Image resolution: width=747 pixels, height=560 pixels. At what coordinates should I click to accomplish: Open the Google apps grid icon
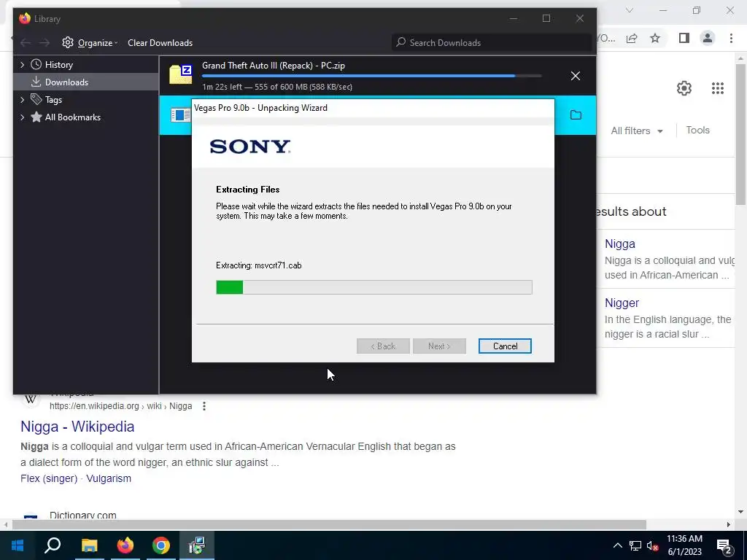click(718, 88)
